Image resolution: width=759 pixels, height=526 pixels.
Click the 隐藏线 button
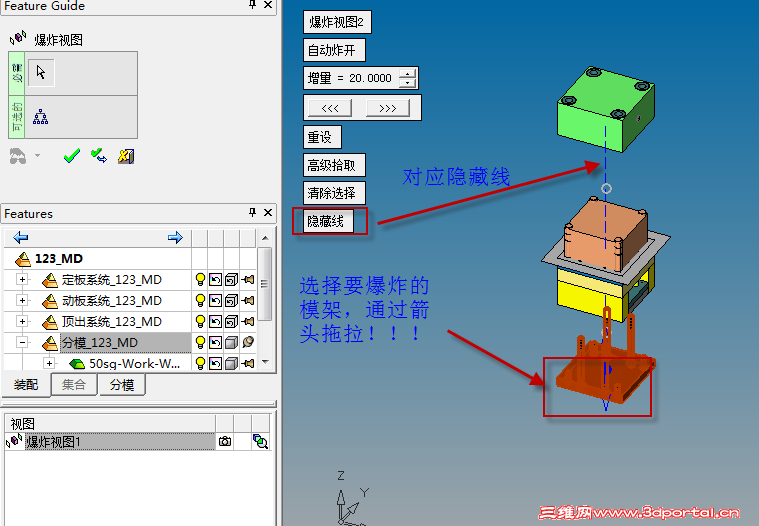coord(328,221)
